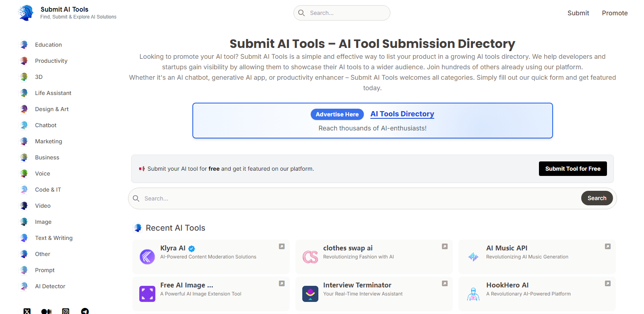Click Submit Tool for Free button
Image resolution: width=644 pixels, height=314 pixels.
(573, 169)
